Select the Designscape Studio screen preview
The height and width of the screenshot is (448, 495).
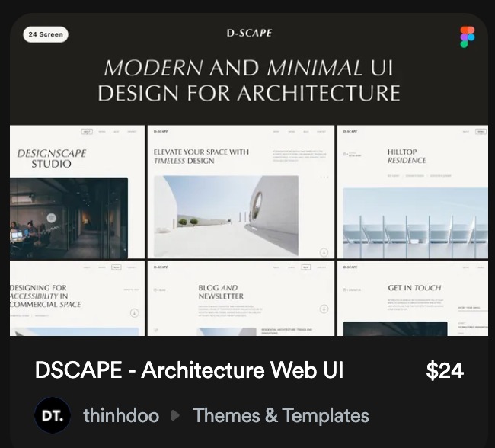76,192
